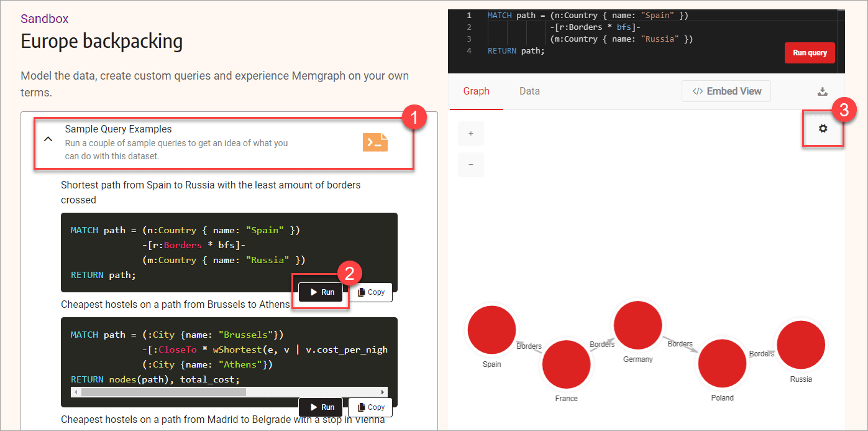
Task: Click the Sandbox breadcrumb text
Action: click(45, 19)
